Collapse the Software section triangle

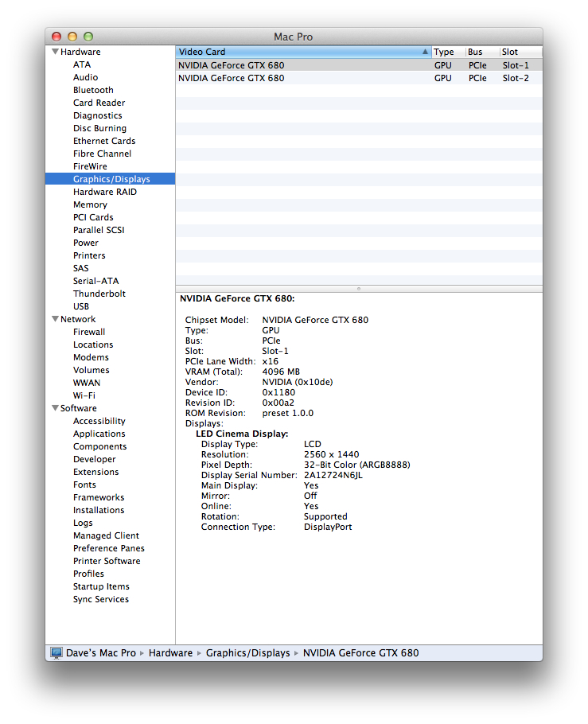pyautogui.click(x=55, y=408)
